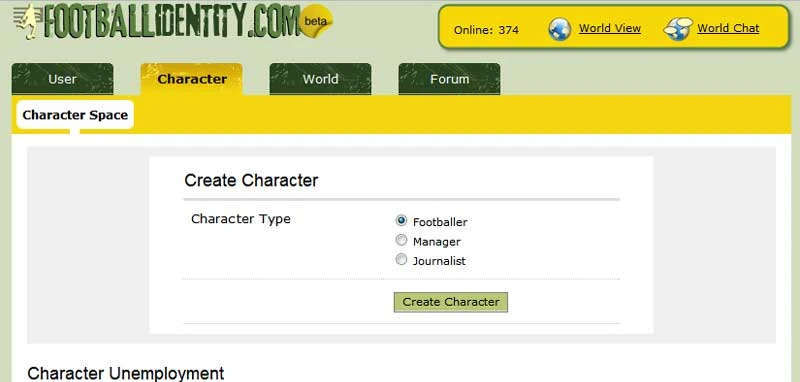
Task: Select the Journalist radio button
Action: (402, 260)
